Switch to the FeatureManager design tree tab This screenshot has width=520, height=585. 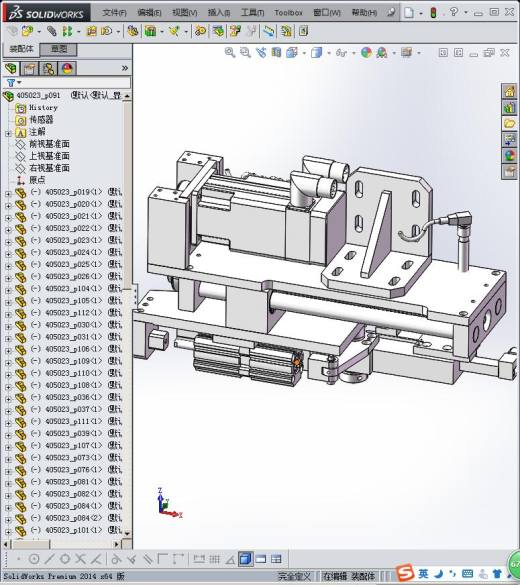(x=11, y=68)
